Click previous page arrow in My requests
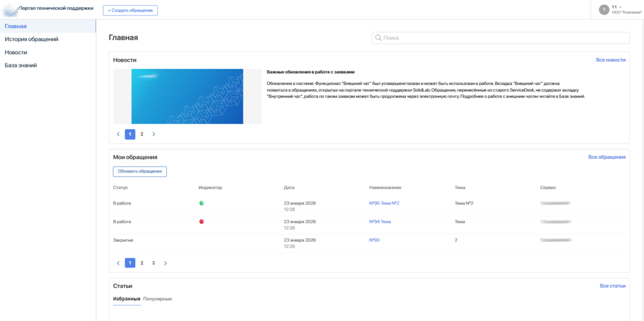The image size is (644, 321). point(118,263)
